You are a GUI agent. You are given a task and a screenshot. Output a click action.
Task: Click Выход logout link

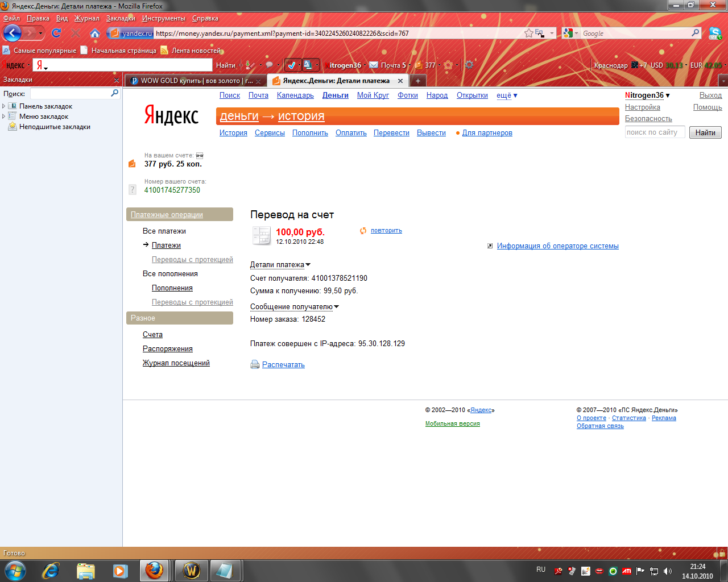coord(710,95)
